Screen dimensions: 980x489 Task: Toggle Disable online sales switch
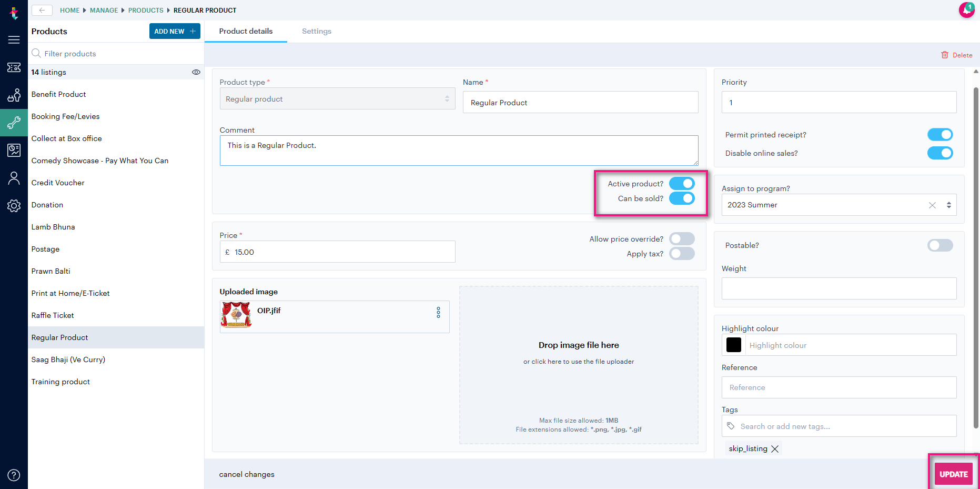pyautogui.click(x=940, y=153)
